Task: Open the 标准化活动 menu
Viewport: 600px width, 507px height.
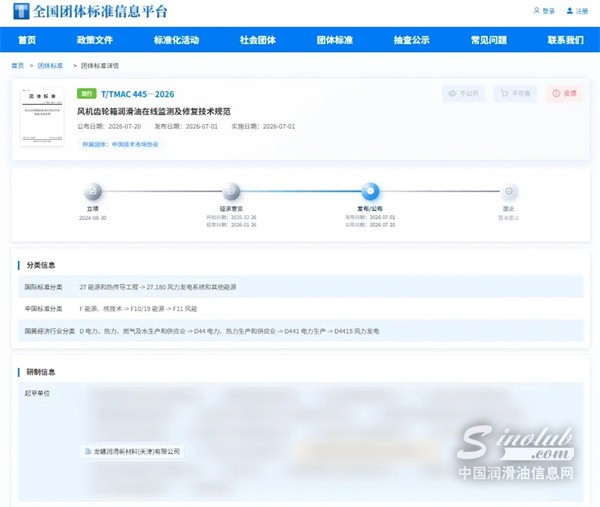Action: 176,40
